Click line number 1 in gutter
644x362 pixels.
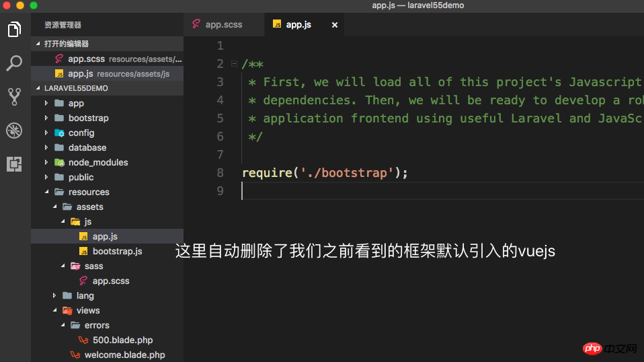[x=220, y=46]
